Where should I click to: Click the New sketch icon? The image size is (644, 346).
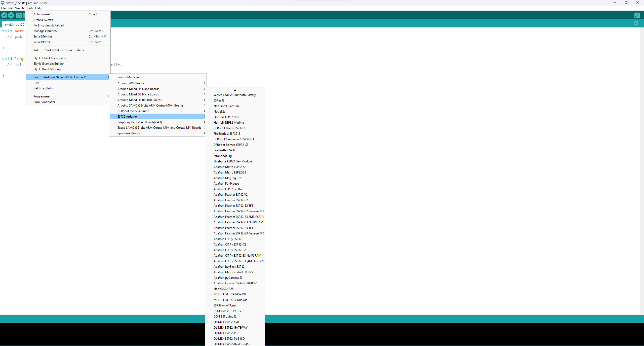point(19,15)
